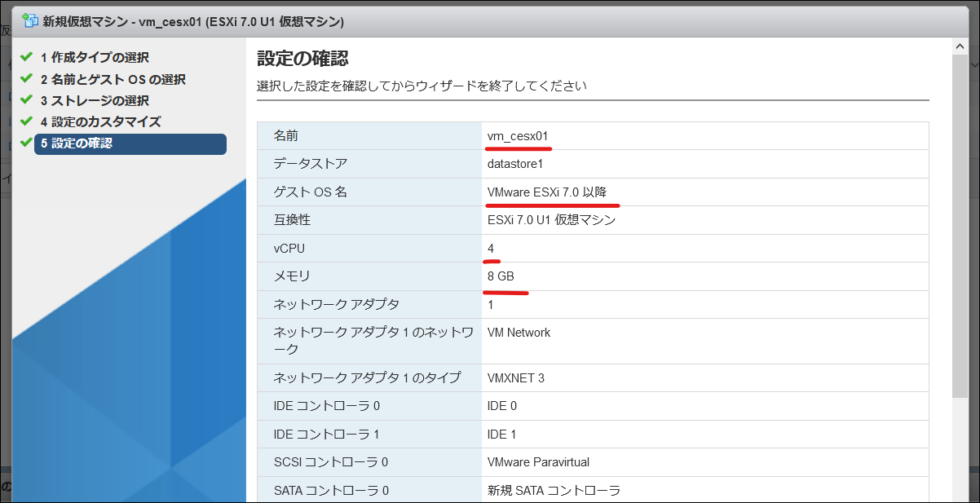The image size is (980, 503).
Task: Click green checkmark beside ストレージの選択
Action: tap(26, 99)
